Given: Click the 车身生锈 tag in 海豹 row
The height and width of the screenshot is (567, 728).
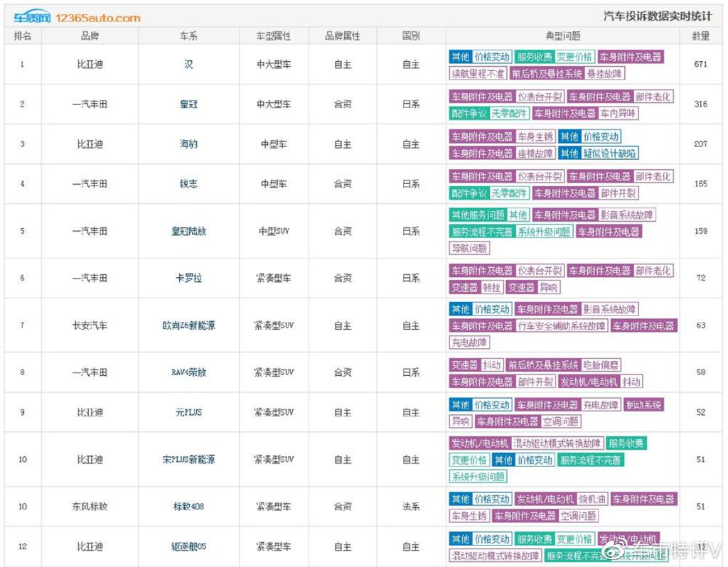Looking at the screenshot, I should [535, 136].
